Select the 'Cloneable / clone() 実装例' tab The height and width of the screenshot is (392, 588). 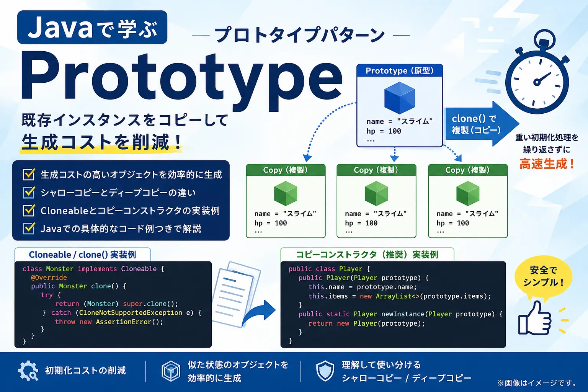82,255
